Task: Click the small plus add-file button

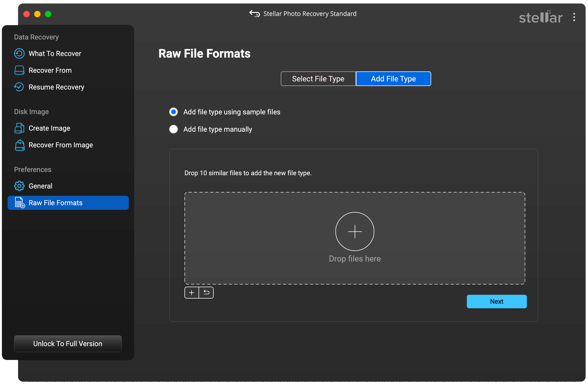Action: 191,293
